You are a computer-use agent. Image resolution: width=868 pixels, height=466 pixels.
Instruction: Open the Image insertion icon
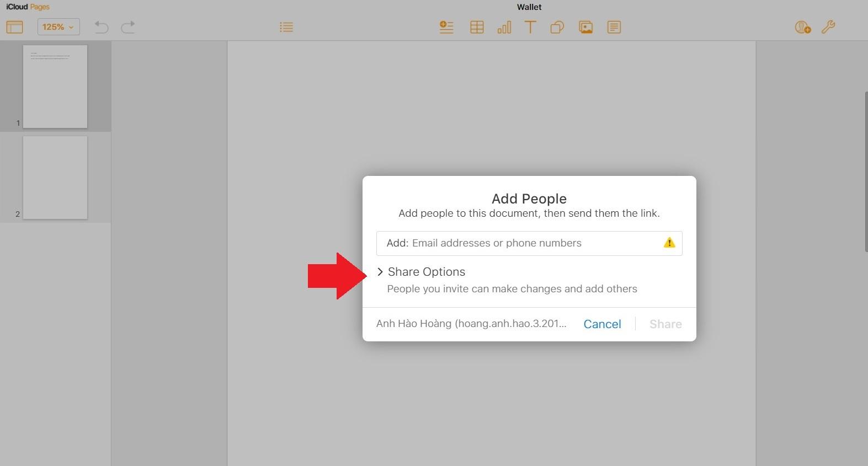coord(585,27)
